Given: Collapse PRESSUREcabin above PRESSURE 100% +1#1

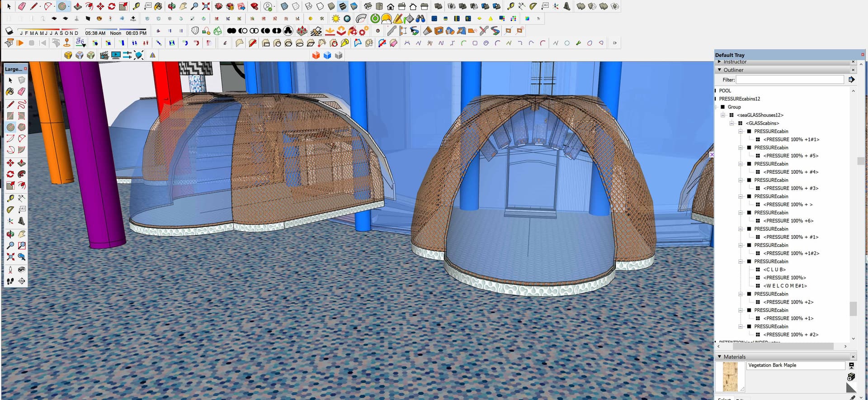Looking at the screenshot, I should click(741, 131).
